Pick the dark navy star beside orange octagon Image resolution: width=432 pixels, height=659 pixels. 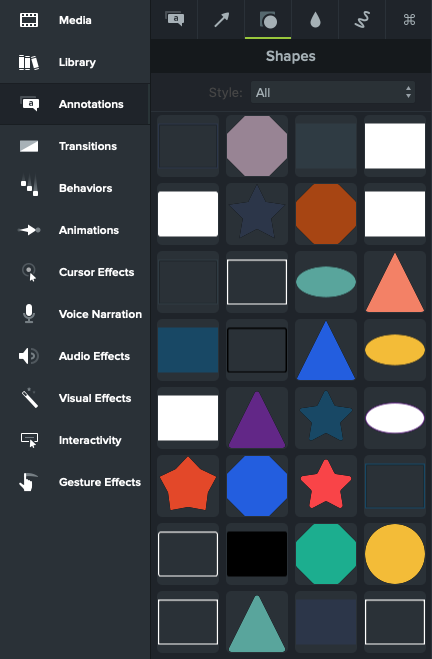[x=257, y=214]
